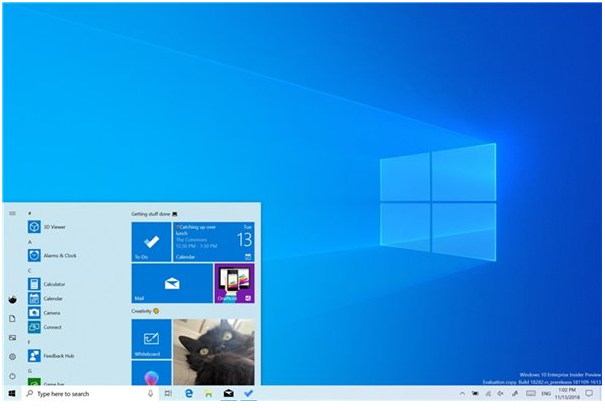Open the Mail tile in Start menu
The height and width of the screenshot is (410, 605).
tap(172, 283)
